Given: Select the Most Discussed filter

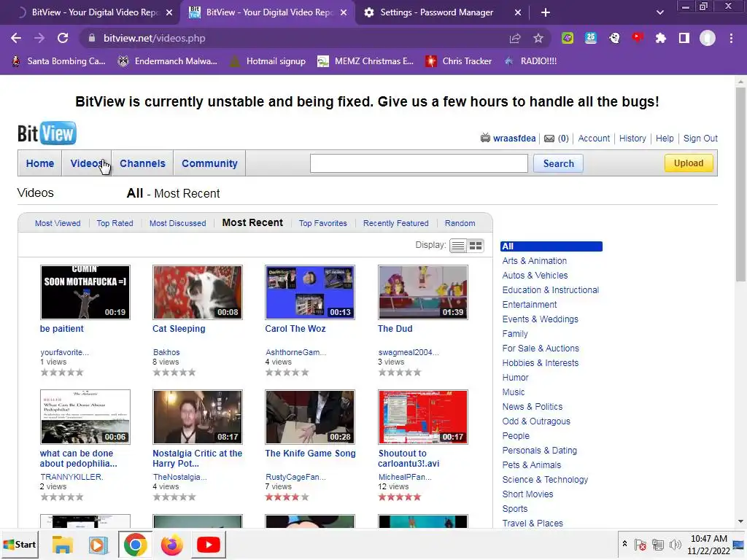Looking at the screenshot, I should pos(178,223).
